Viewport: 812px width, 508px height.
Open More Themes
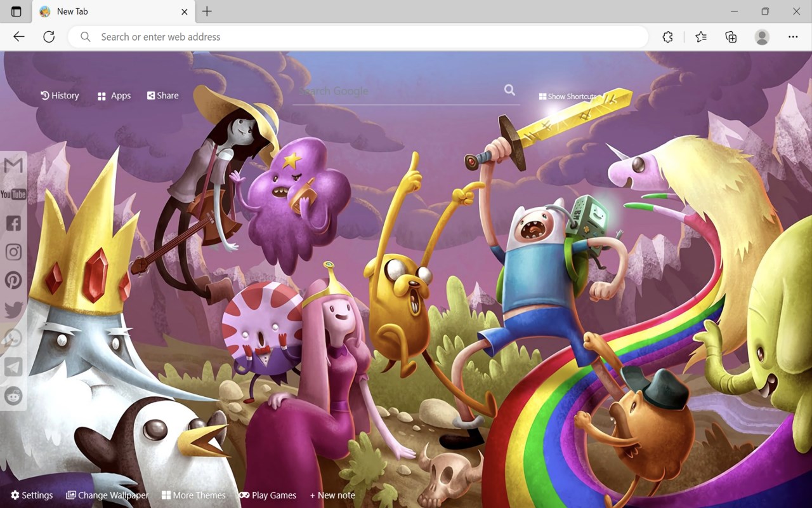point(193,495)
